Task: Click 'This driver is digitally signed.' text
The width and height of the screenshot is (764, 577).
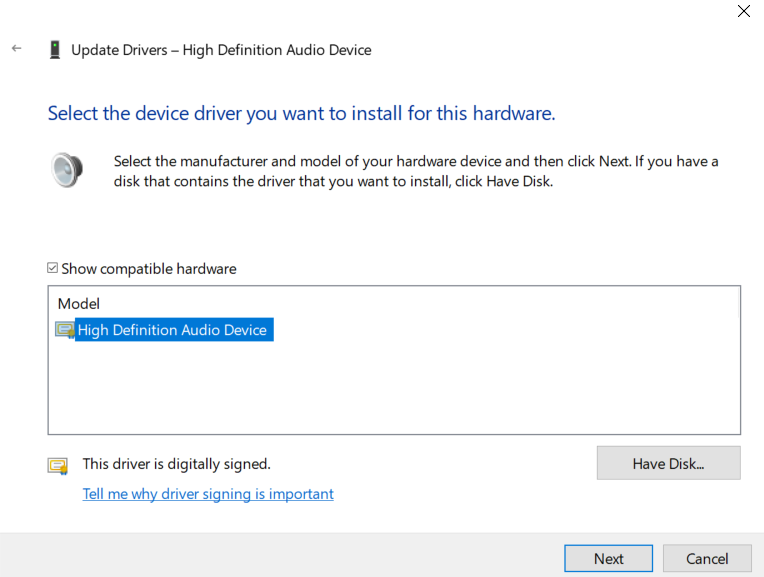Action: 176,464
